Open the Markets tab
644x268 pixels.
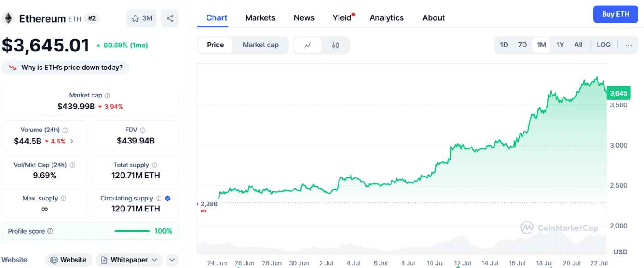260,18
